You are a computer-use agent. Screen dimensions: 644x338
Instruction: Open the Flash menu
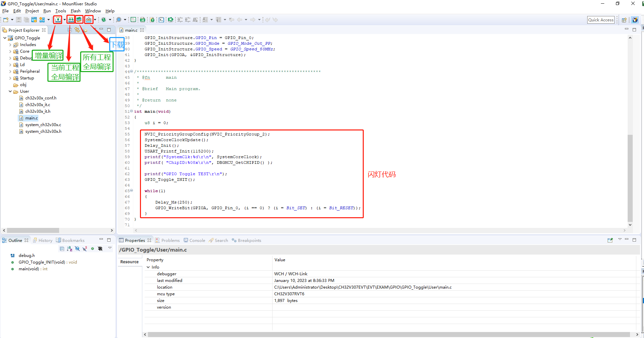(75, 11)
